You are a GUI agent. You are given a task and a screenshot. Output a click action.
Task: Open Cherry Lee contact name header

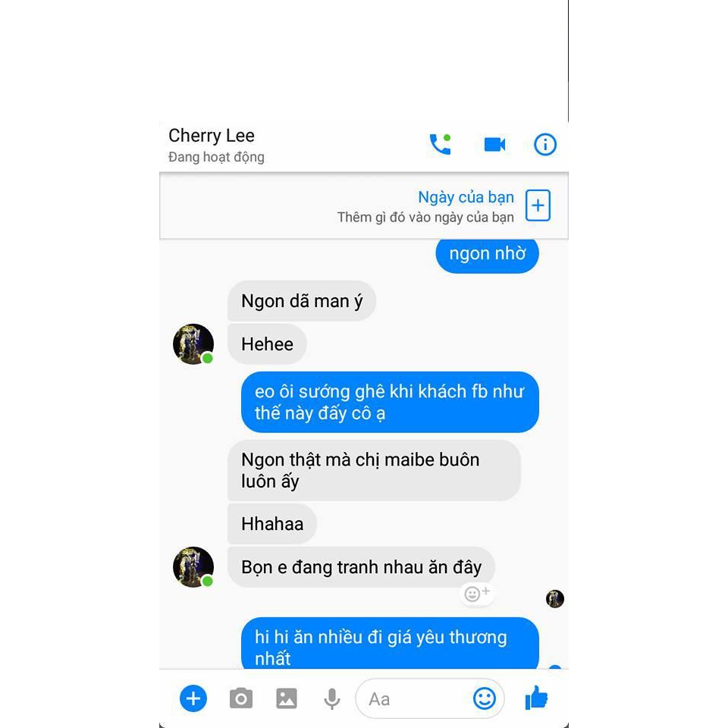click(x=212, y=136)
